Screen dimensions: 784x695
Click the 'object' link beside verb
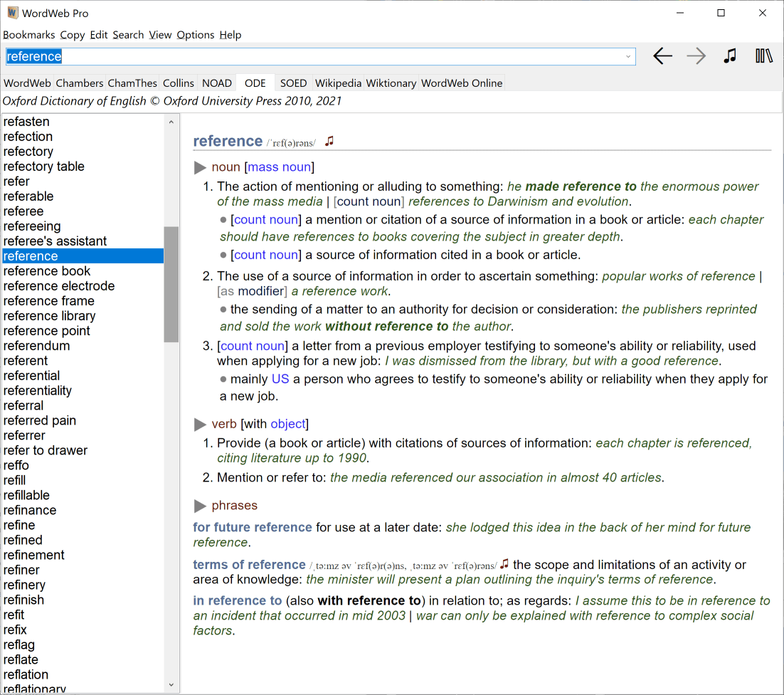tap(287, 424)
